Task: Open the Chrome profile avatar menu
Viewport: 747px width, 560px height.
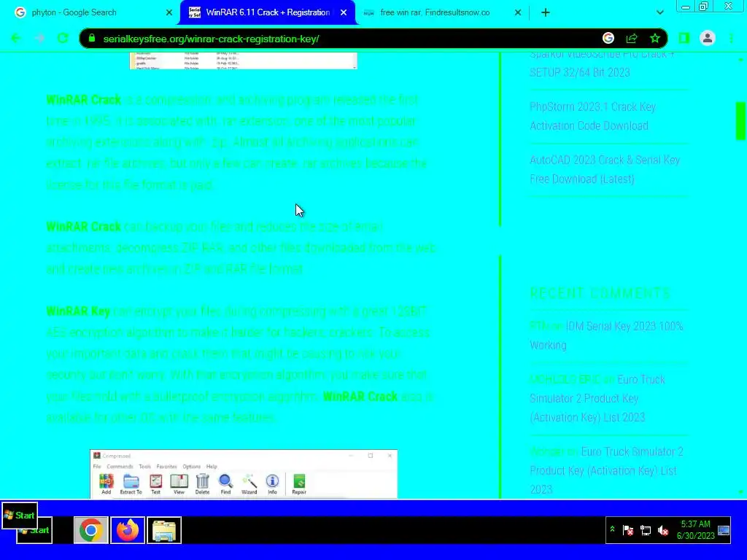Action: (708, 38)
